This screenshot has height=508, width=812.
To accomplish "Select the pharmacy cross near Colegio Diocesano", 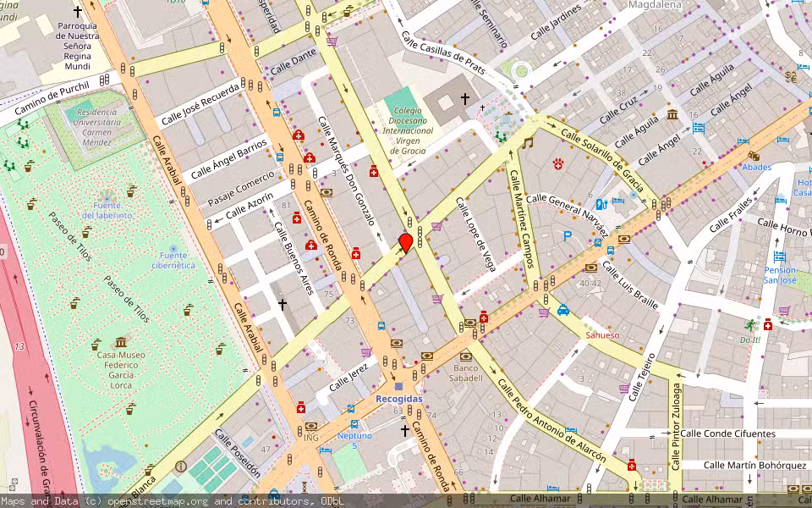I will [374, 171].
